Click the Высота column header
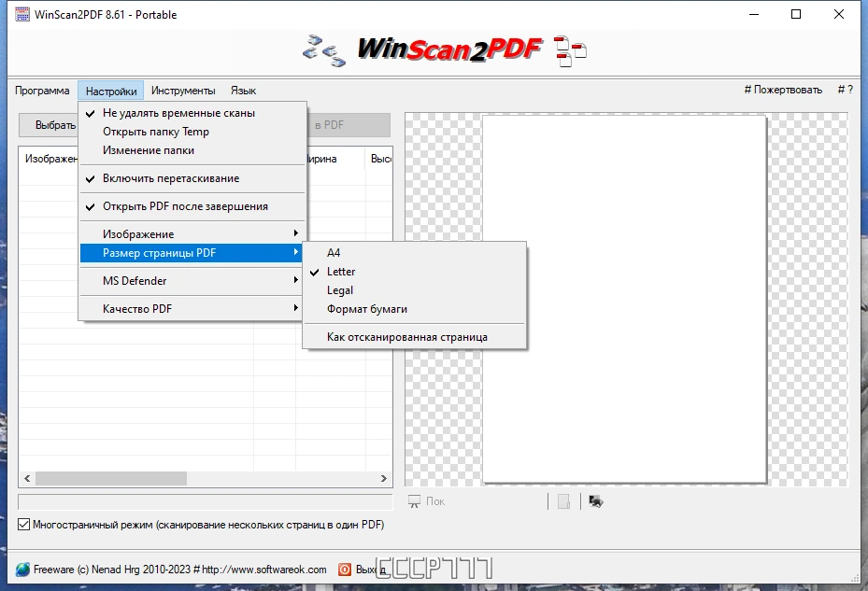 coord(379,159)
